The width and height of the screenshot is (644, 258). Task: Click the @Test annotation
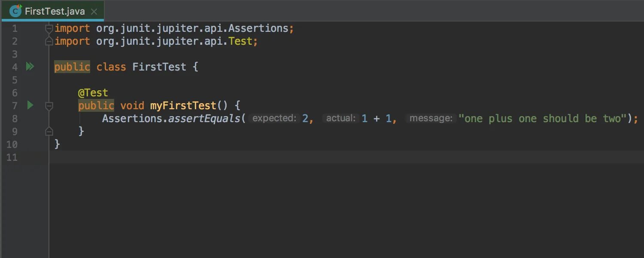point(93,92)
